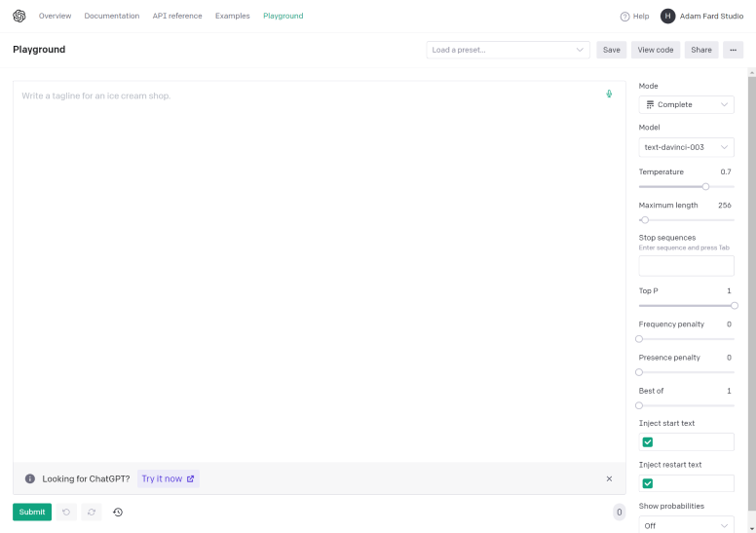Image resolution: width=756 pixels, height=533 pixels.
Task: Click the page vertical scrollbar
Action: click(x=752, y=293)
